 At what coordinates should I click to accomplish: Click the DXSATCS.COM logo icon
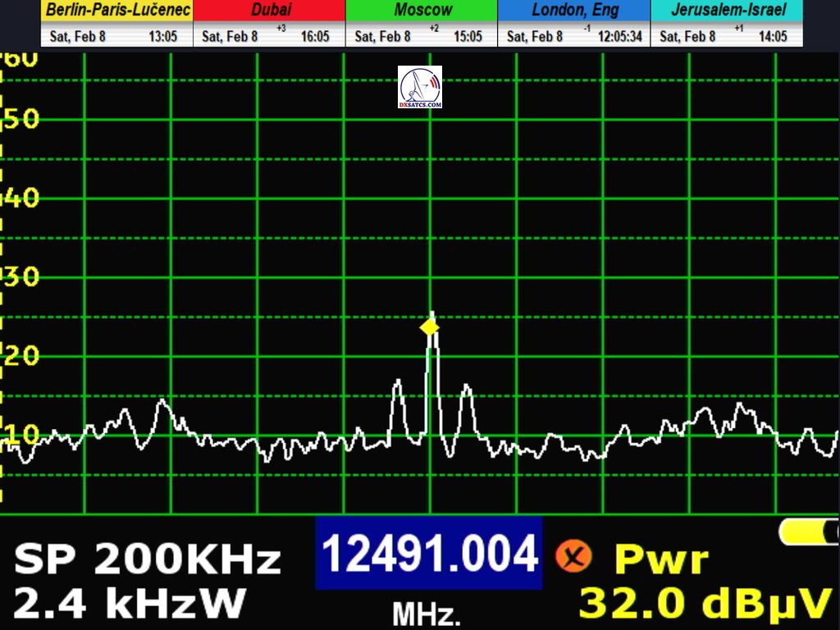pos(420,87)
